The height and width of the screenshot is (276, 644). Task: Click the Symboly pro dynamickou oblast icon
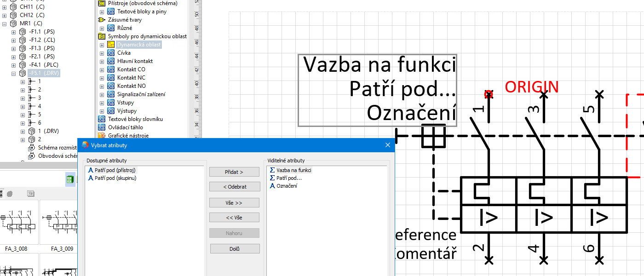point(102,36)
